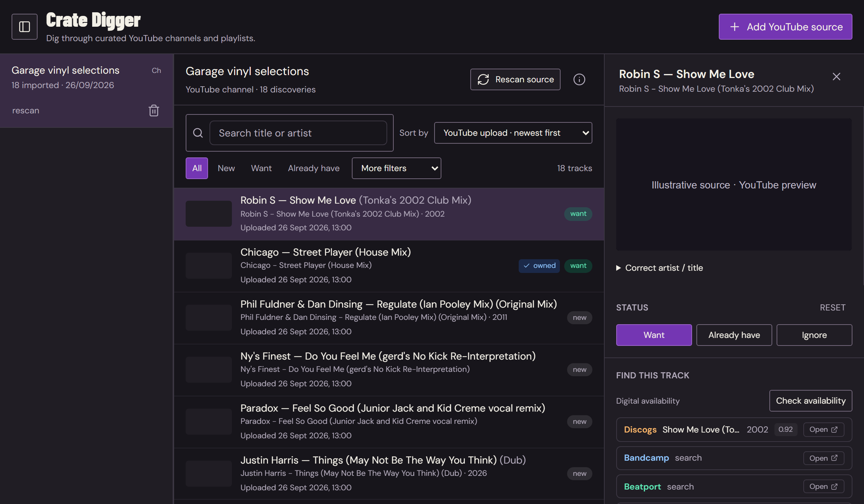Click the owned checkmark badge on Chicago
864x504 pixels.
click(x=539, y=266)
